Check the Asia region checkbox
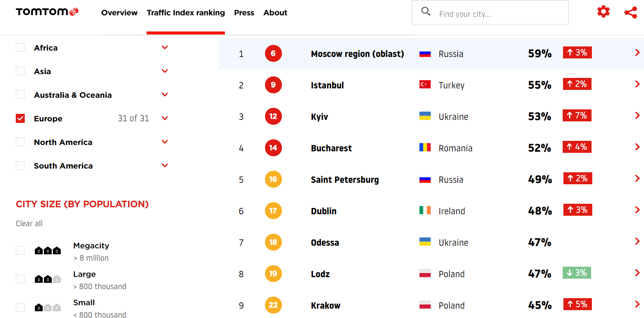 pos(20,71)
